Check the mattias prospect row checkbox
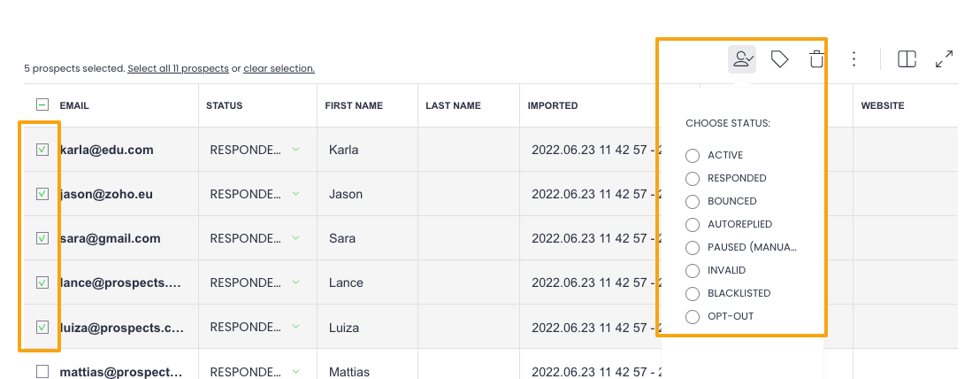Viewport: 980px width, 379px height. click(42, 372)
